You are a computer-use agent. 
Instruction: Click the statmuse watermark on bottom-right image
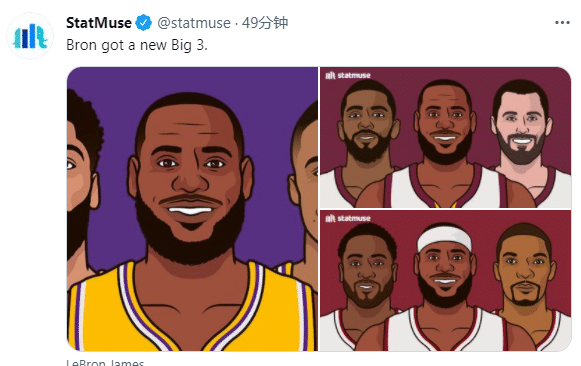(x=348, y=218)
